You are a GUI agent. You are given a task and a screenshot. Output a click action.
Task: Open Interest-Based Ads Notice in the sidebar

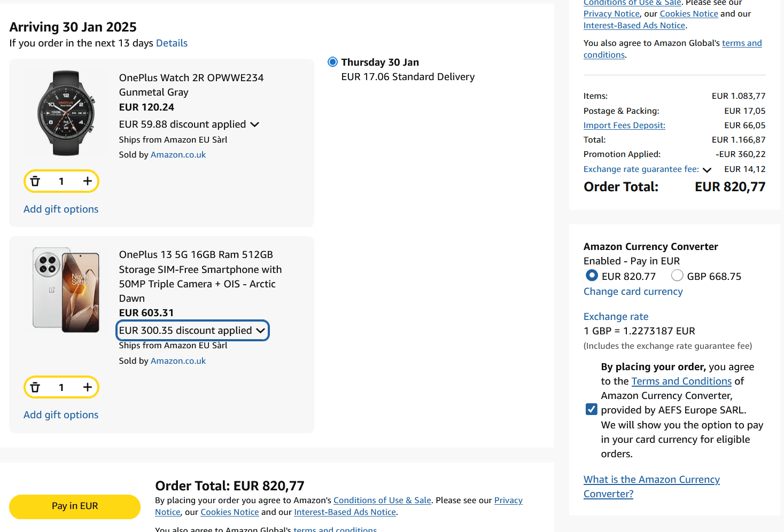point(634,26)
